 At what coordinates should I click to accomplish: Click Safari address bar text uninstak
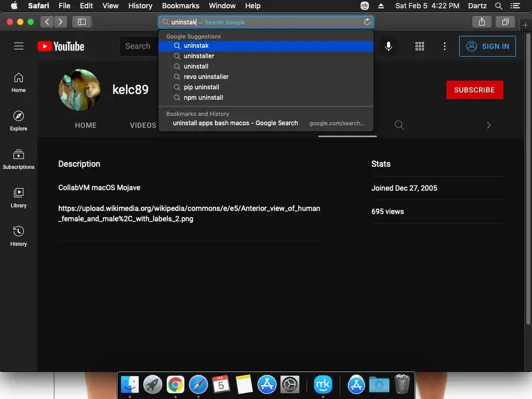[x=183, y=22]
